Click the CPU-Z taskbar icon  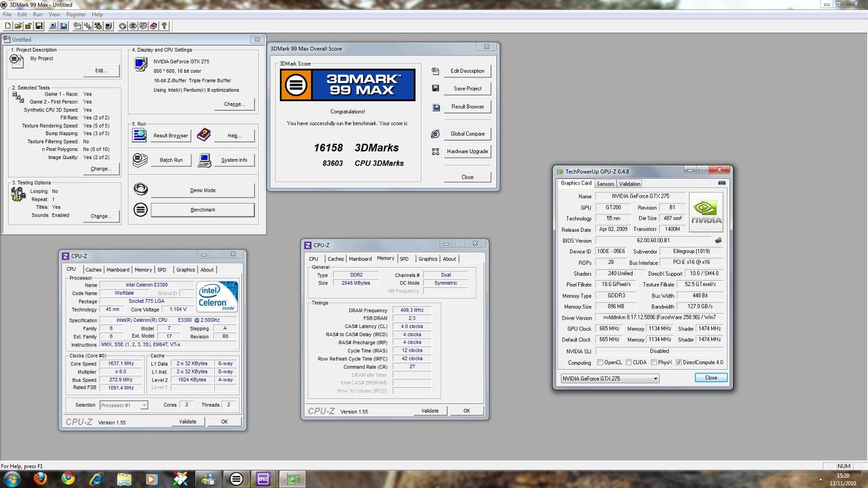[263, 479]
